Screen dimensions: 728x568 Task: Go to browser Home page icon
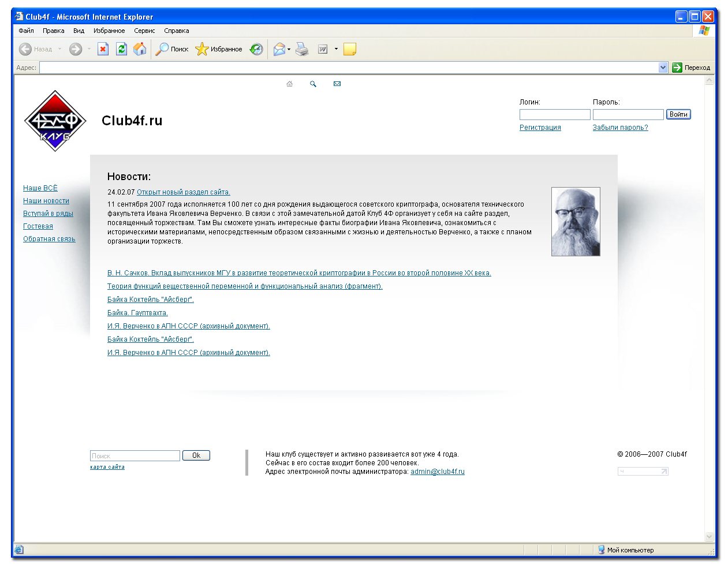(140, 49)
